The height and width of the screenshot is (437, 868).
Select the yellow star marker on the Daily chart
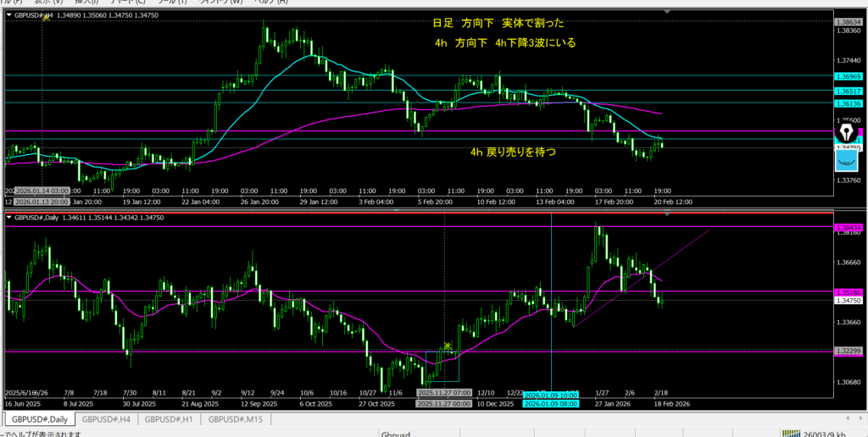[447, 346]
